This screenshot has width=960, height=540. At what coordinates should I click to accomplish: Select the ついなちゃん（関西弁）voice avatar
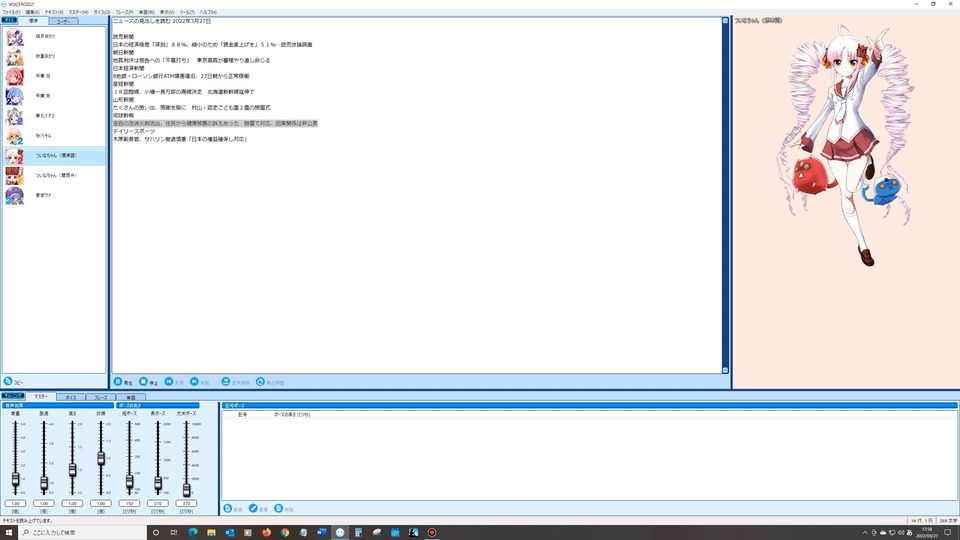click(x=15, y=176)
